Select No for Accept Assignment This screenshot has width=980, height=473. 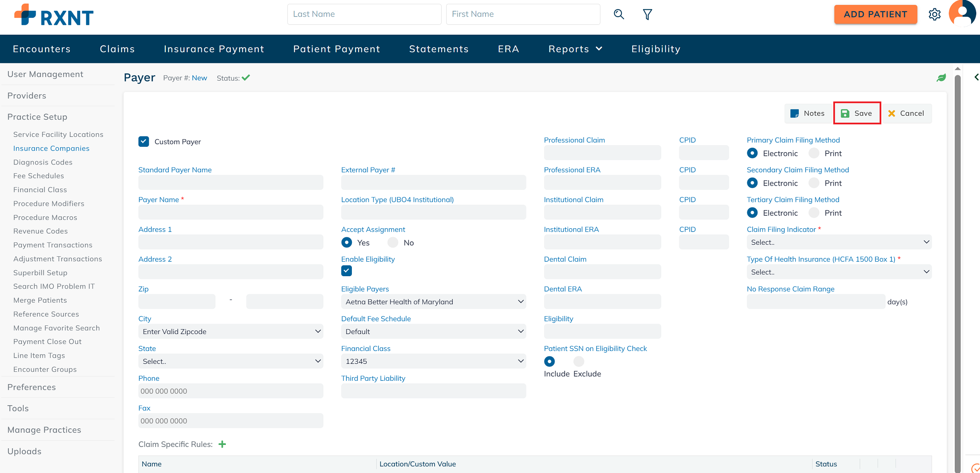393,242
